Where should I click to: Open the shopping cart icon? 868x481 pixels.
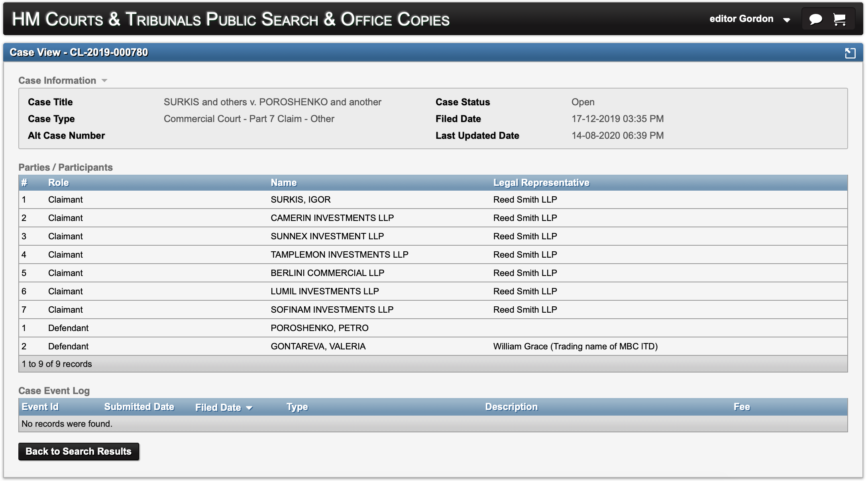(840, 19)
